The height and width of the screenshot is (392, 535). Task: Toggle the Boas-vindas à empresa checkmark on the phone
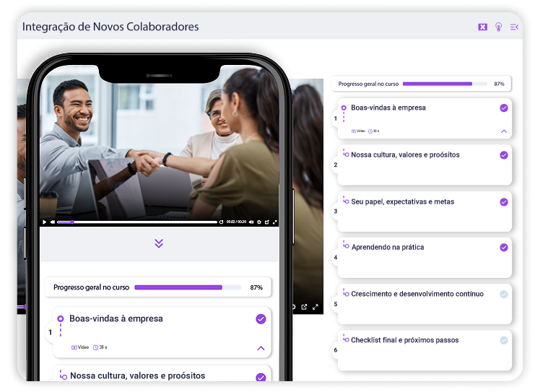[261, 319]
